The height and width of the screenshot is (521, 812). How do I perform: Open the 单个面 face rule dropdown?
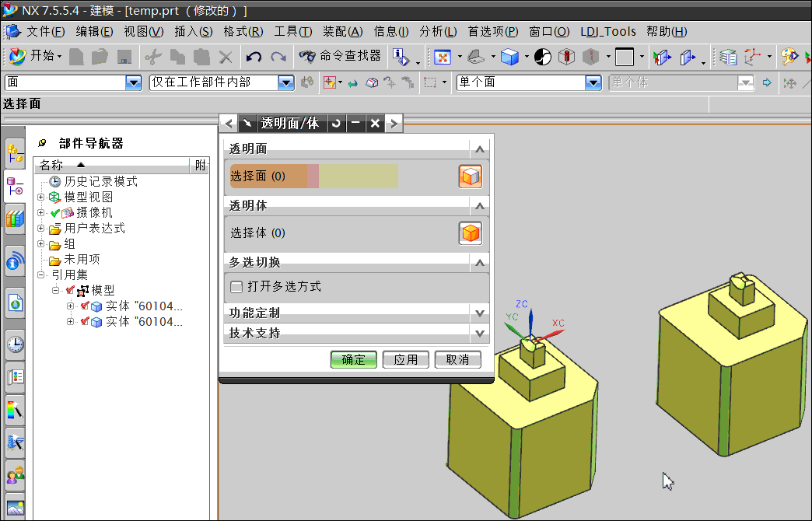coord(593,82)
